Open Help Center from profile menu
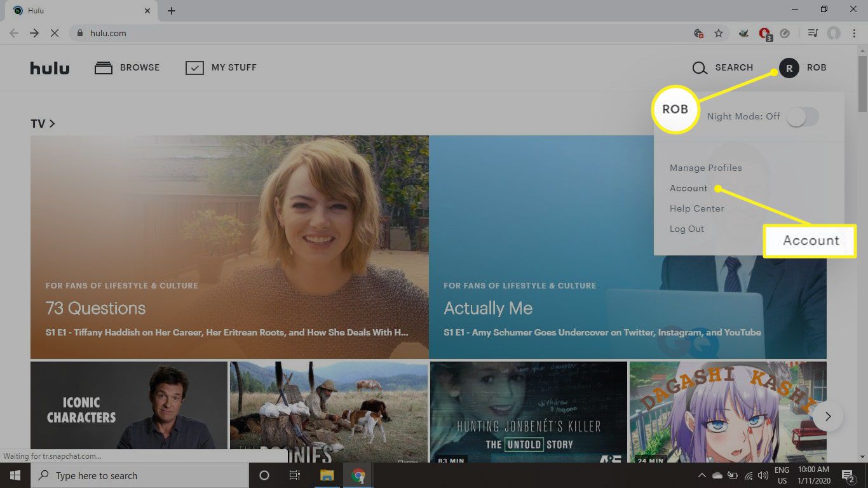 coord(696,208)
